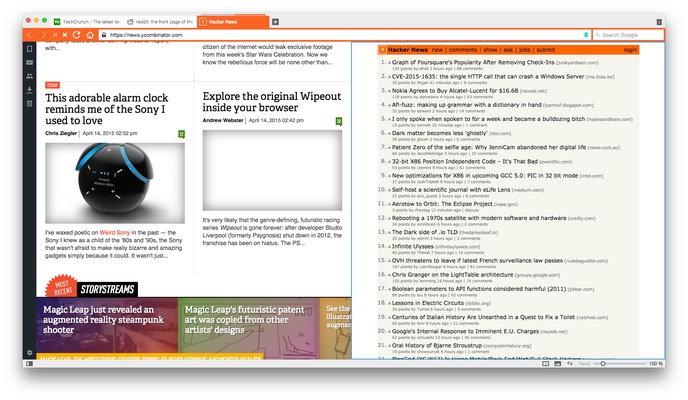This screenshot has height=400, width=688.
Task: Open page actions in status bar
Action: (570, 364)
